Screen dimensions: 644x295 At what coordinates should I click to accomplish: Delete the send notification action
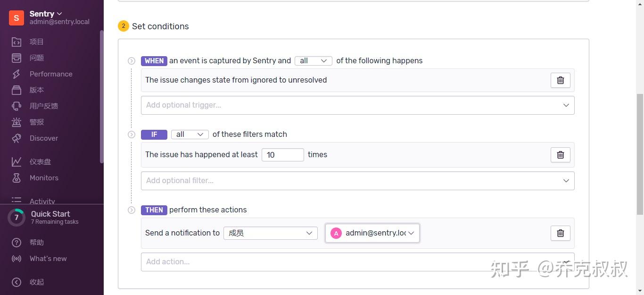tap(560, 233)
